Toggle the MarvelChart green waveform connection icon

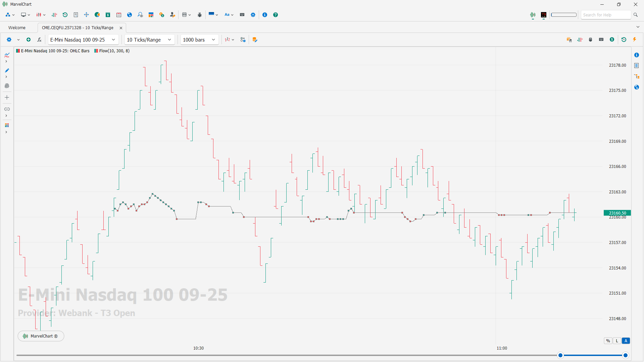click(533, 15)
